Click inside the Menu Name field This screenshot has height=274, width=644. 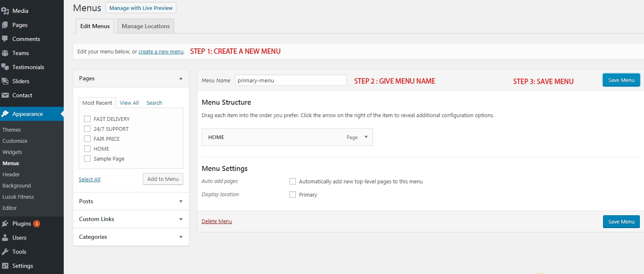point(290,80)
